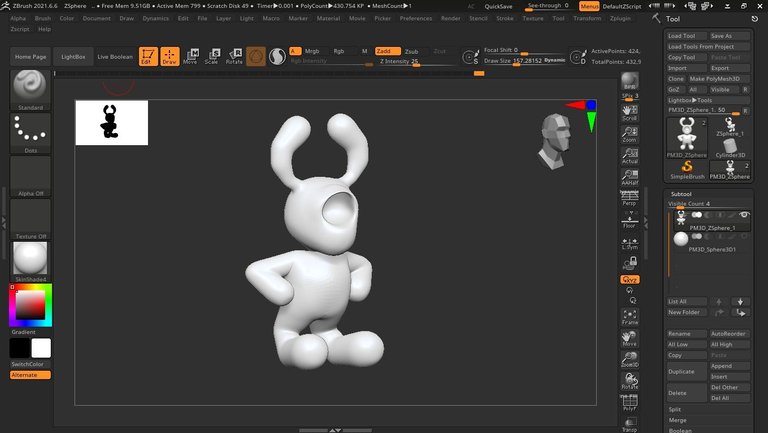768x433 pixels.
Task: Open the Preferences menu
Action: pyautogui.click(x=416, y=18)
